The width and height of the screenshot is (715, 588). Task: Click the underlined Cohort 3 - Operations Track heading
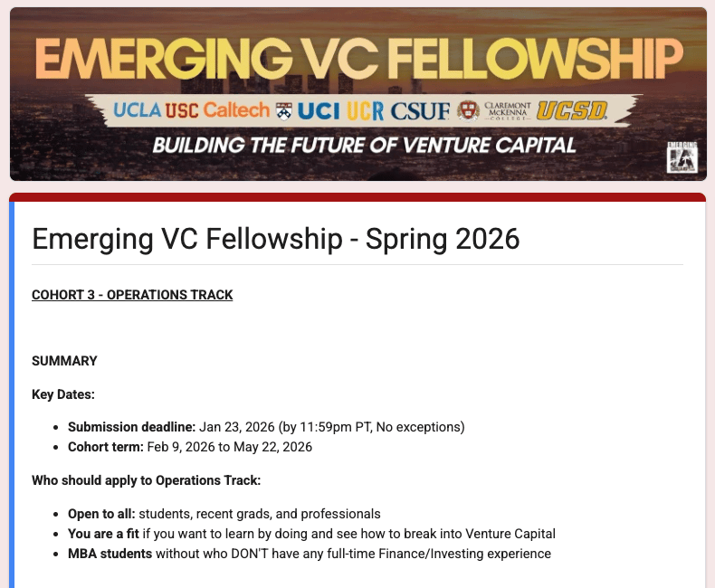132,295
